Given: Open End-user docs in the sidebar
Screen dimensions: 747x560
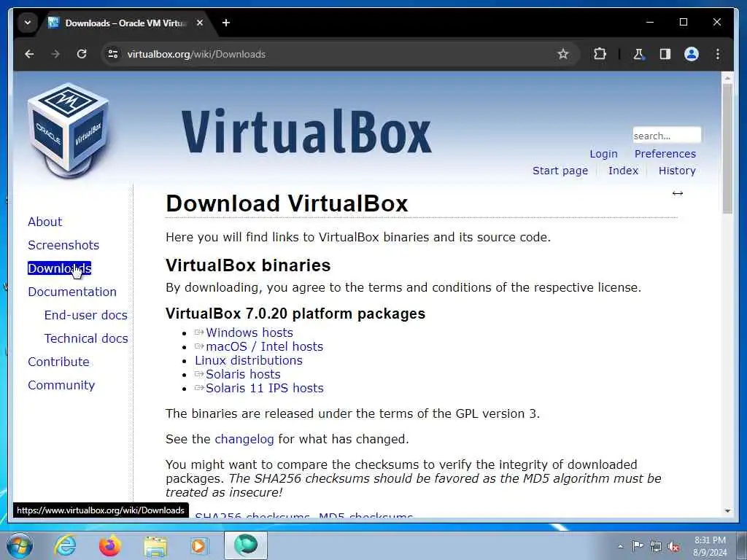Looking at the screenshot, I should [86, 315].
